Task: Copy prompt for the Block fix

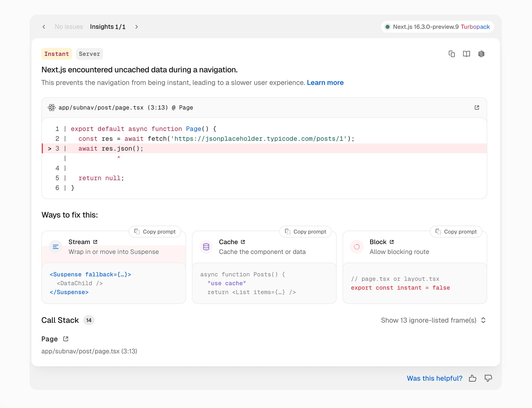Action: pyautogui.click(x=456, y=232)
